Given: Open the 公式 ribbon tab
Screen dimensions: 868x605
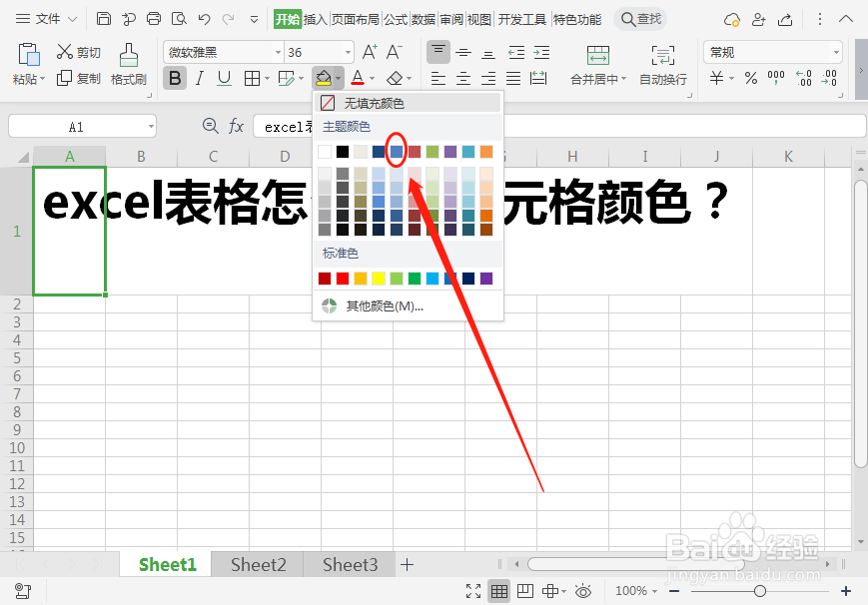Looking at the screenshot, I should tap(396, 19).
